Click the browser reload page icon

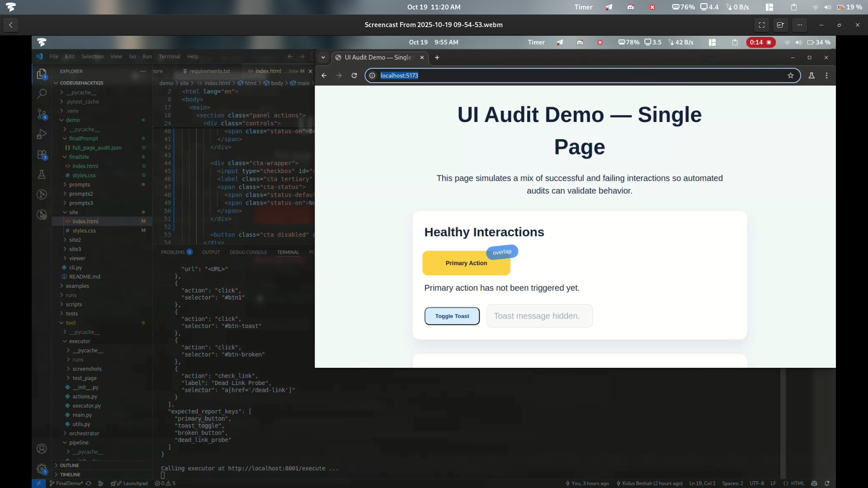354,75
